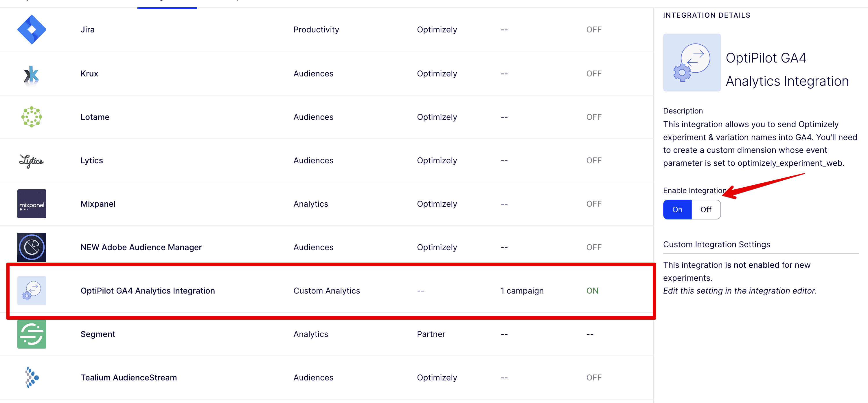This screenshot has height=403, width=868.
Task: Click the Lotame integration icon
Action: click(x=32, y=117)
